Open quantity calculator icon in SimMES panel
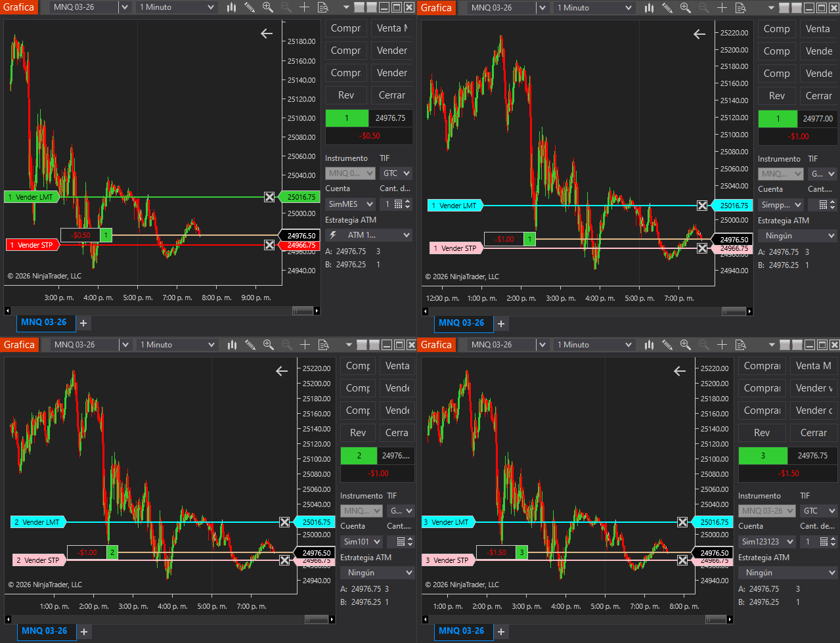Screen dimensions: 840x643 click(x=398, y=204)
